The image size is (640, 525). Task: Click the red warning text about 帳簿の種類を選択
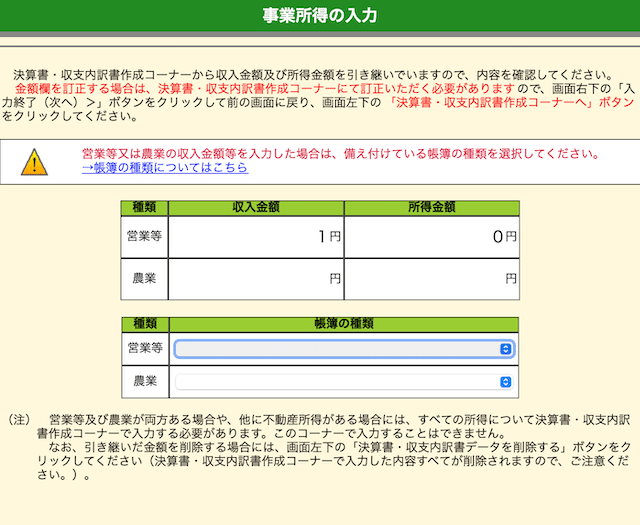[341, 154]
